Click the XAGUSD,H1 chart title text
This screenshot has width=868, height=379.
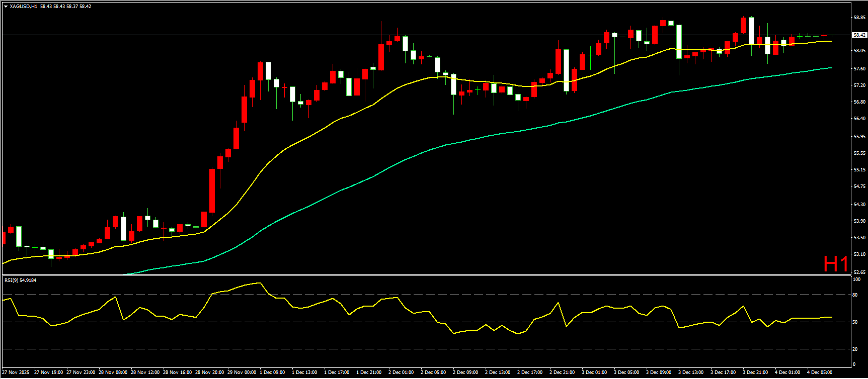coord(23,7)
